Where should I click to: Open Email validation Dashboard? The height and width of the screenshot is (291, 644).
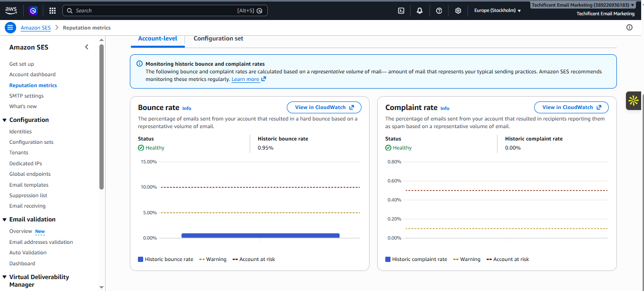click(22, 263)
